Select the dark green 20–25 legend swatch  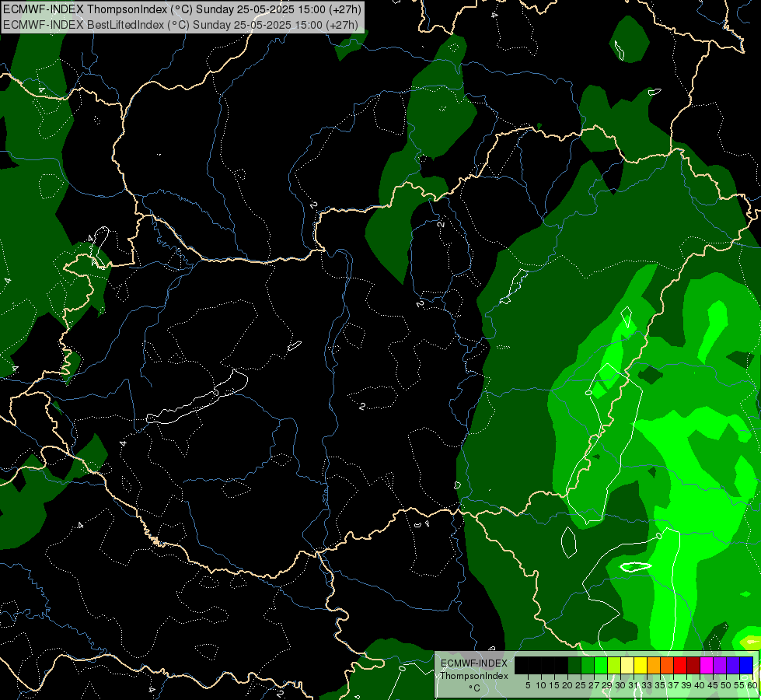(574, 665)
